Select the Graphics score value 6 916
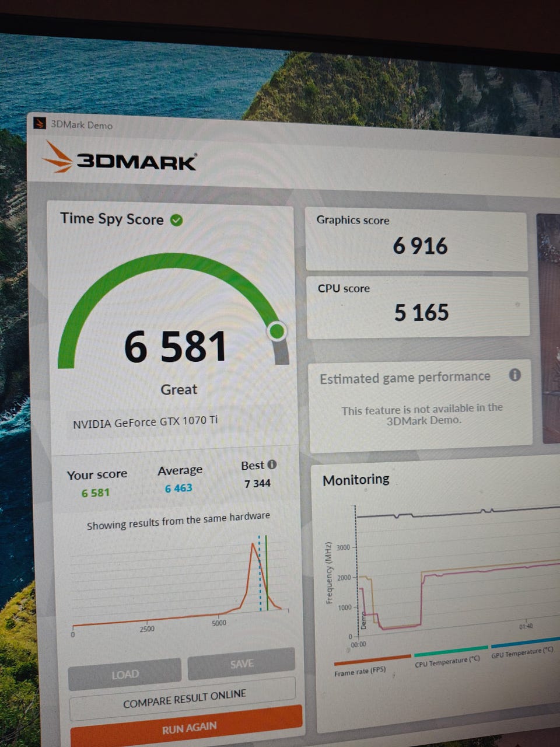This screenshot has width=560, height=747. coord(420,246)
